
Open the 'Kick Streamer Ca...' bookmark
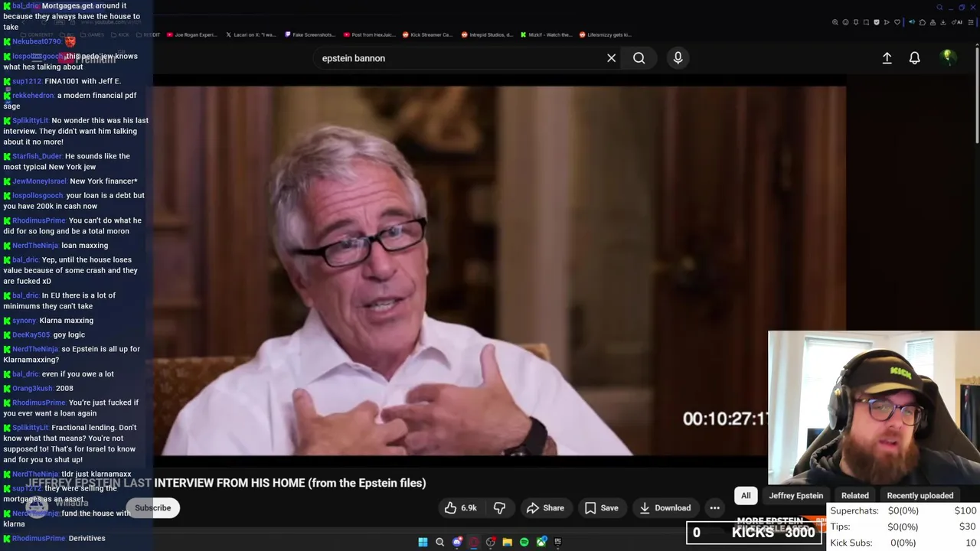pyautogui.click(x=428, y=34)
